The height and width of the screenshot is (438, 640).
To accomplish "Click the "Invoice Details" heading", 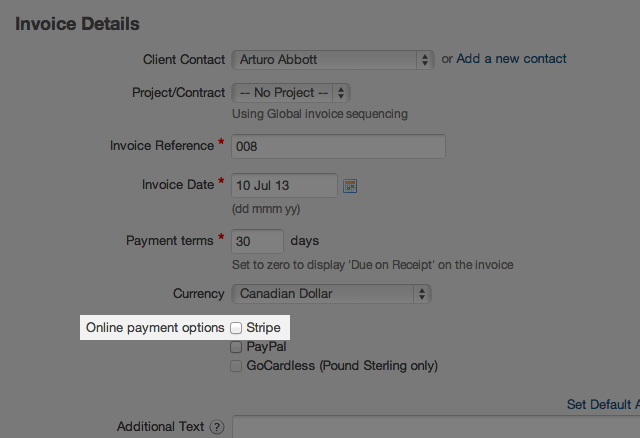I will pos(77,23).
